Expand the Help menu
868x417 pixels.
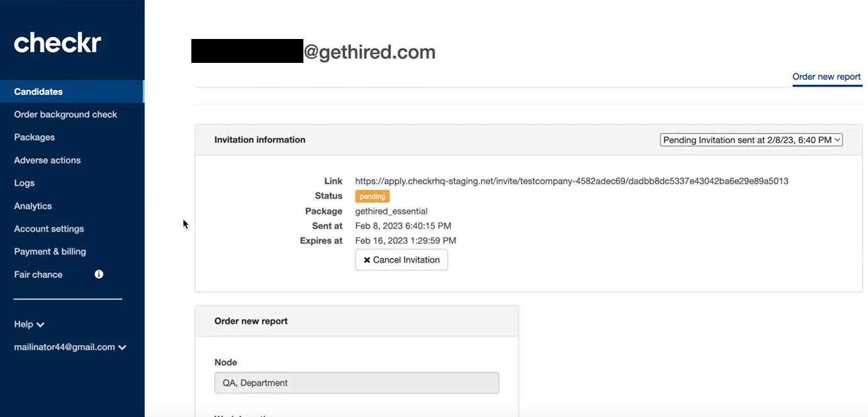[29, 325]
